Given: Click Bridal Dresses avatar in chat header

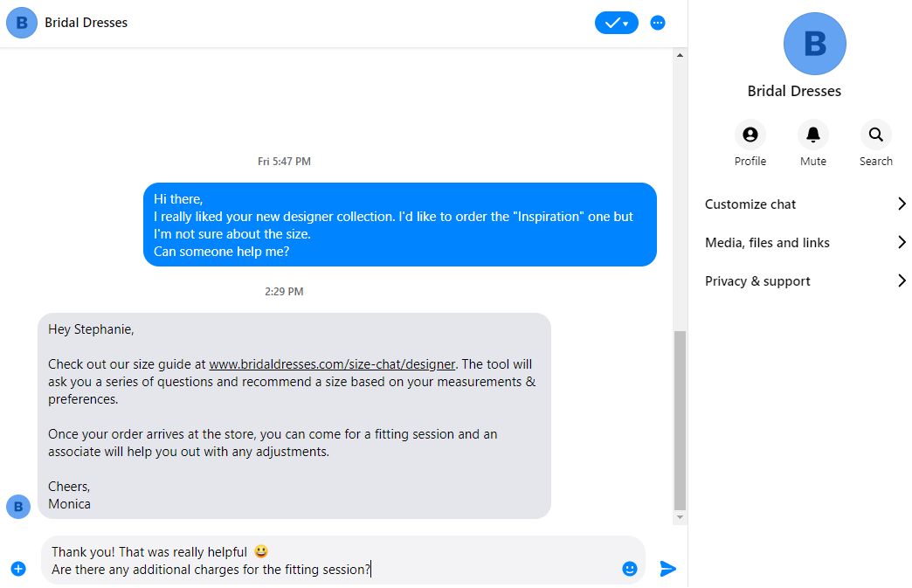Looking at the screenshot, I should pyautogui.click(x=22, y=23).
